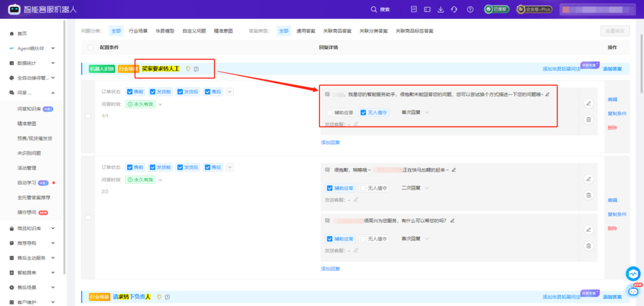
Task: Click the round pencil button for the 很抱歉，稍等哦 reply
Action: (x=589, y=179)
